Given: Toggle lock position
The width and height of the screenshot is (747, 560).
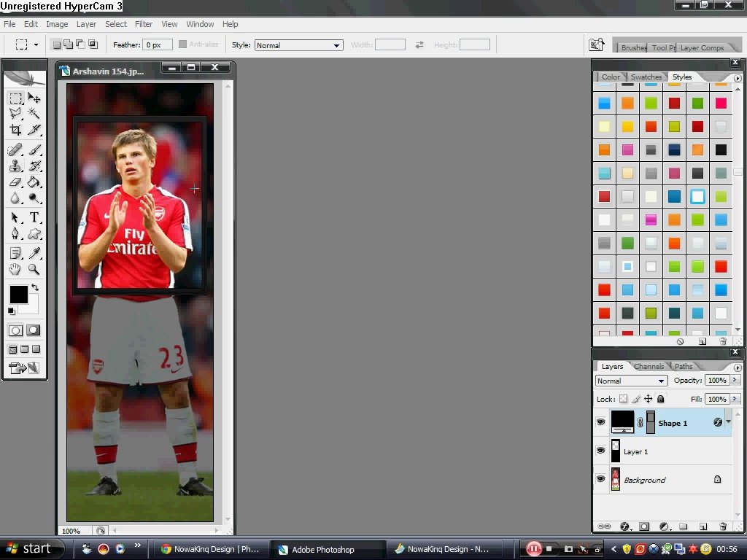Looking at the screenshot, I should [x=649, y=399].
